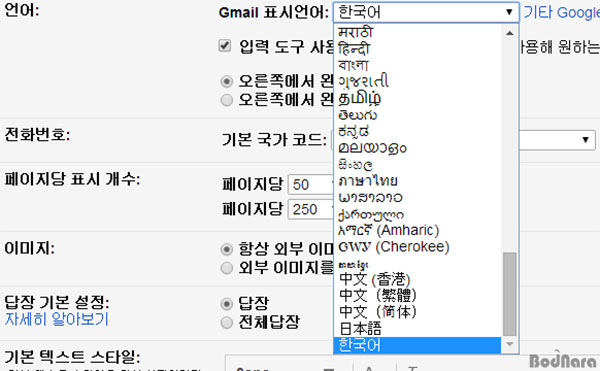Pick 中文 (简体) language option
Image resolution: width=600 pixels, height=371 pixels.
tap(378, 312)
